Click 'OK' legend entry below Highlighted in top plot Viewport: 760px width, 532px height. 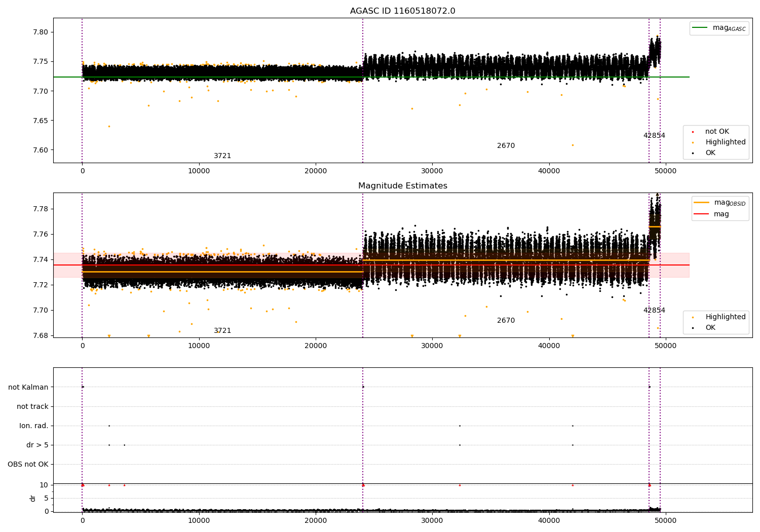click(703, 153)
